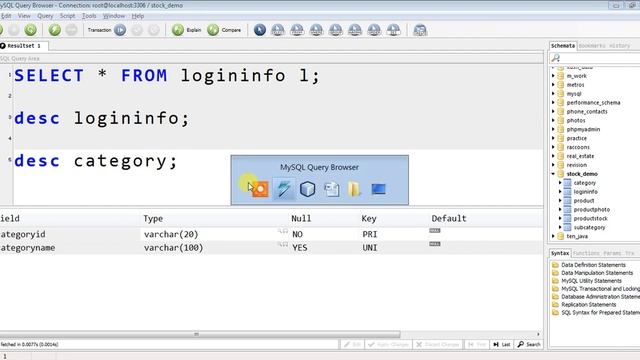Expand the product table node
The width and height of the screenshot is (640, 360).
560,201
